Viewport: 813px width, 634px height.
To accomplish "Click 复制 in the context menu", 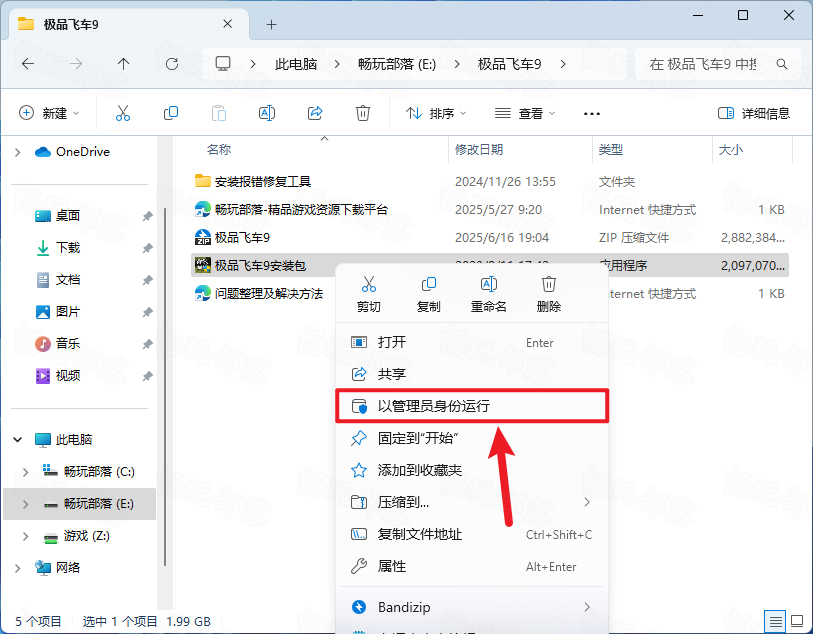I will tap(428, 294).
